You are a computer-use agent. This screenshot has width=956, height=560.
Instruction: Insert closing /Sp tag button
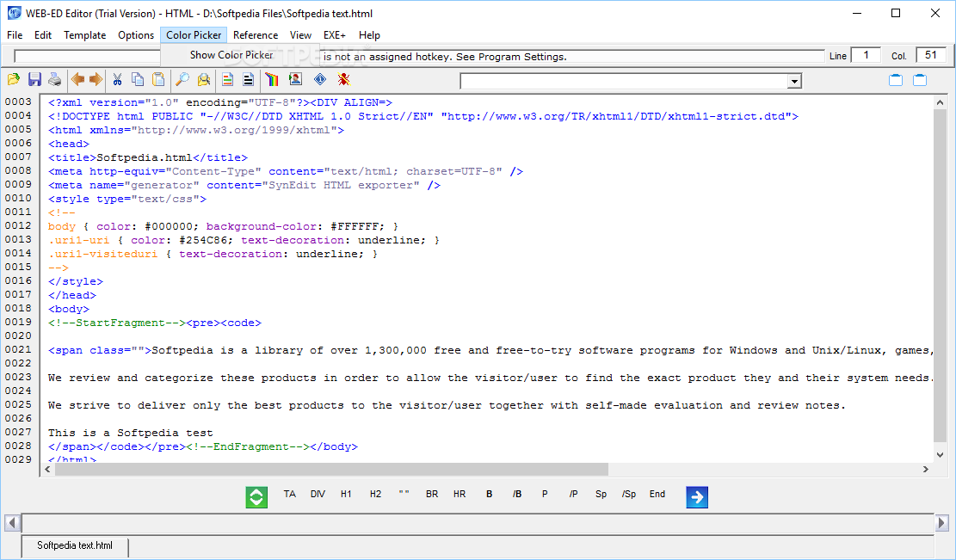(629, 494)
